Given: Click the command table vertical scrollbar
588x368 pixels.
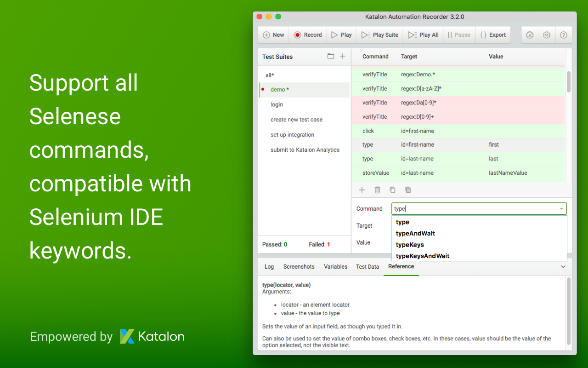Looking at the screenshot, I should (x=569, y=82).
